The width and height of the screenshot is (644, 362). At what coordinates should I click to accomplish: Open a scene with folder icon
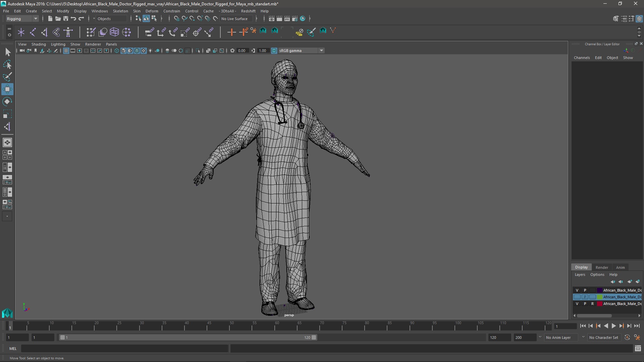click(58, 19)
